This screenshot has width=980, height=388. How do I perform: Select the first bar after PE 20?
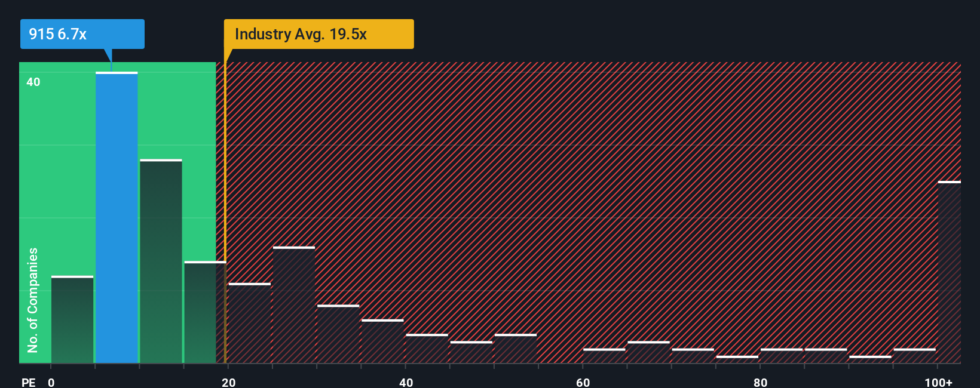tap(250, 323)
